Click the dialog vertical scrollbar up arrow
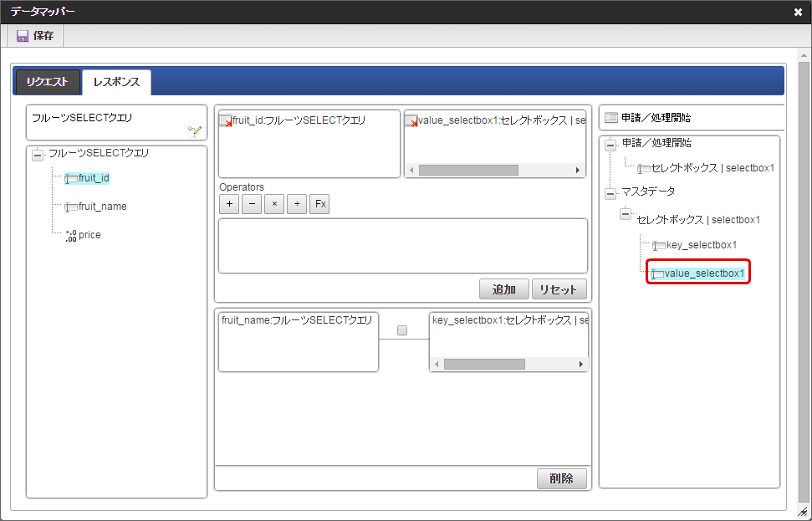Image resolution: width=812 pixels, height=521 pixels. [x=804, y=55]
